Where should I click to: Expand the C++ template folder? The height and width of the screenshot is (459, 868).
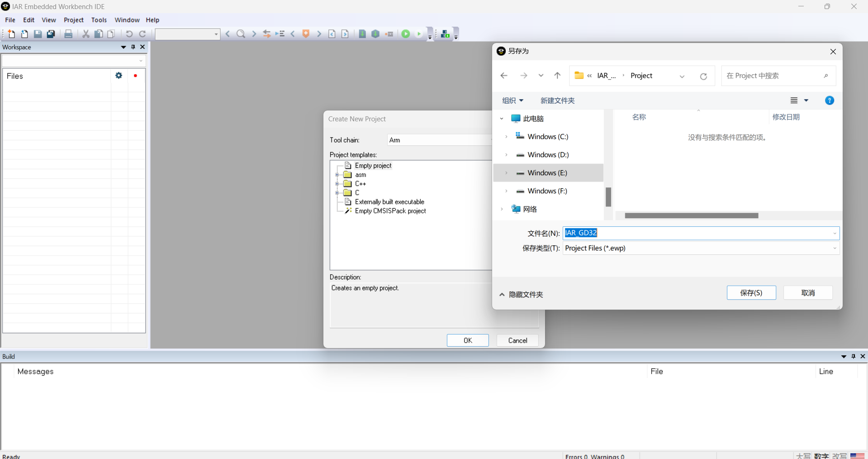click(337, 184)
